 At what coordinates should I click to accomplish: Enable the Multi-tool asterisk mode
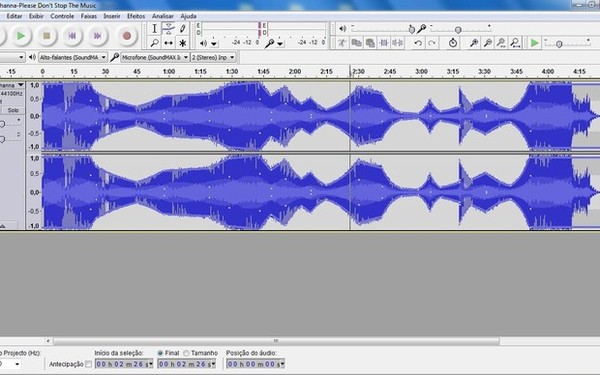[x=183, y=43]
